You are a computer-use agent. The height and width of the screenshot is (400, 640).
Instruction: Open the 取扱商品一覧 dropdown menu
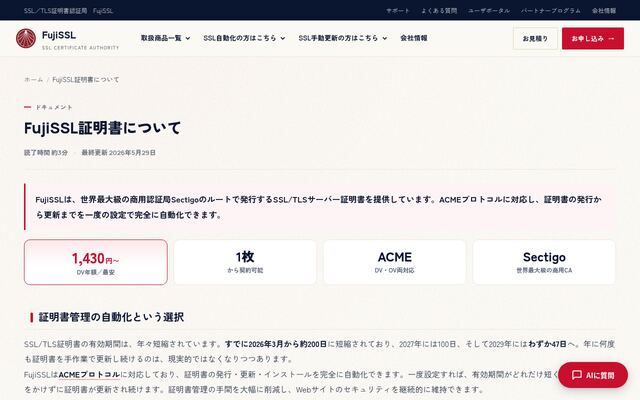pyautogui.click(x=165, y=38)
